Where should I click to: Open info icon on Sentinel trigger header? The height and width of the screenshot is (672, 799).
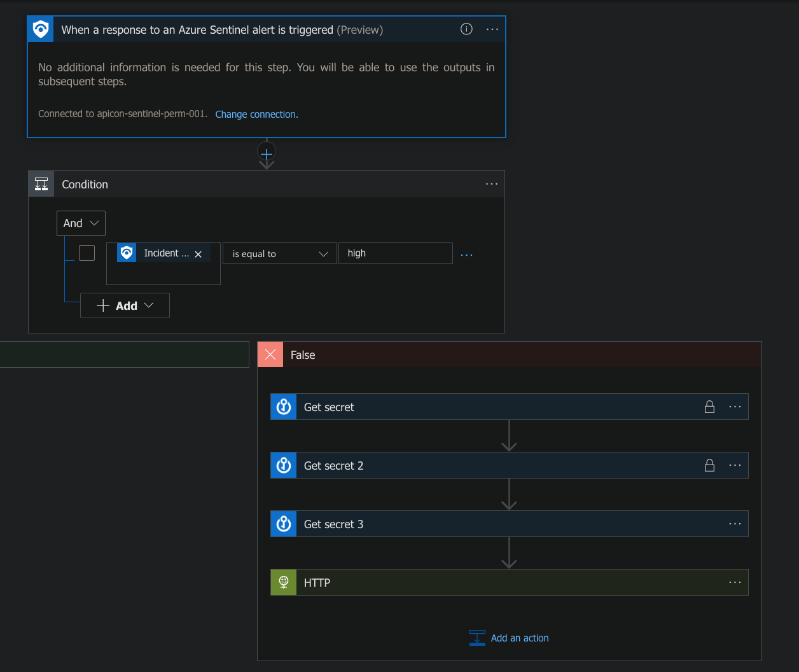(466, 29)
